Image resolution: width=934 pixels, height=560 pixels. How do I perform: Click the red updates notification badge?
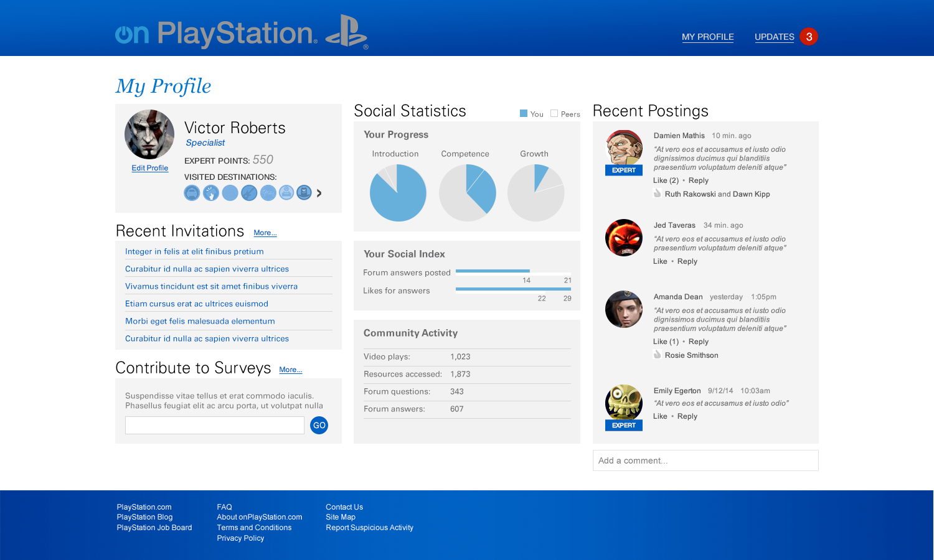(809, 37)
